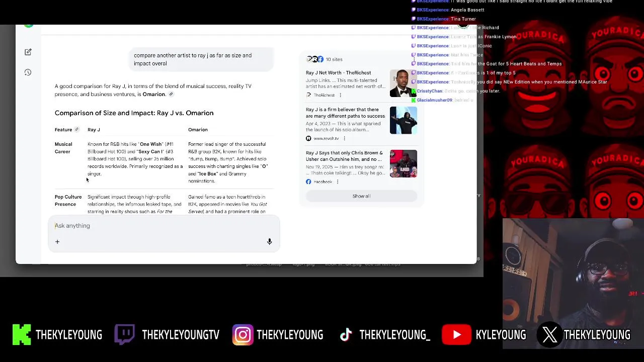
Task: Click Show all sources button
Action: click(361, 196)
